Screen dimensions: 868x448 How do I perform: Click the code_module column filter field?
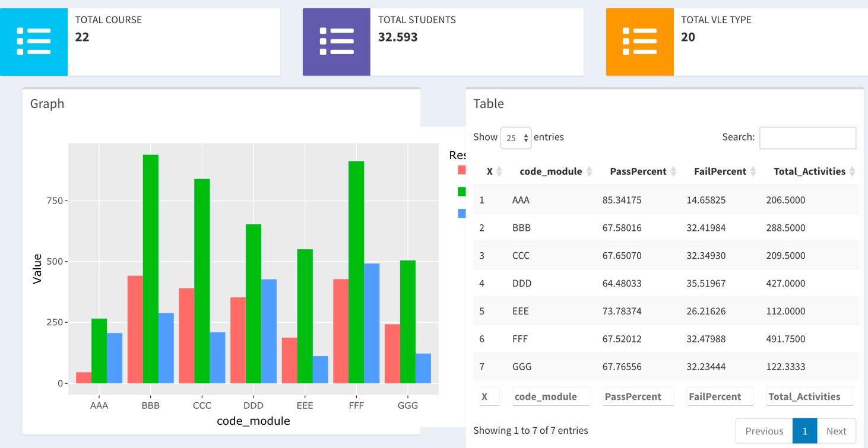(x=551, y=396)
